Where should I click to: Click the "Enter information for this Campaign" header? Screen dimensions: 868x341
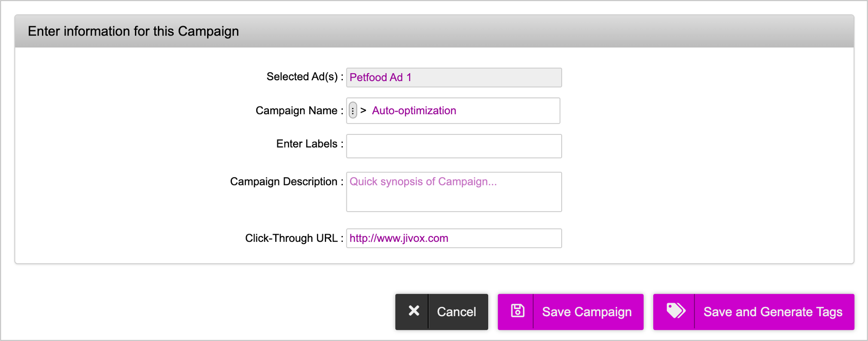(x=133, y=31)
